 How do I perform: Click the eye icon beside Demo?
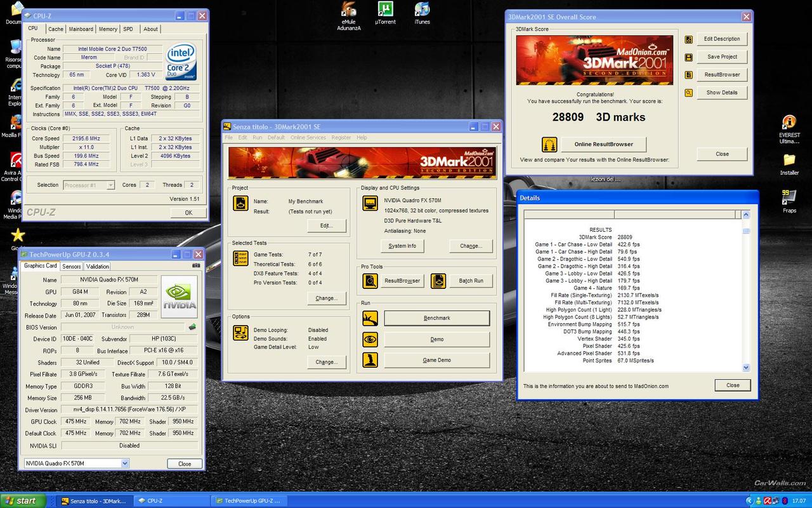(x=370, y=339)
